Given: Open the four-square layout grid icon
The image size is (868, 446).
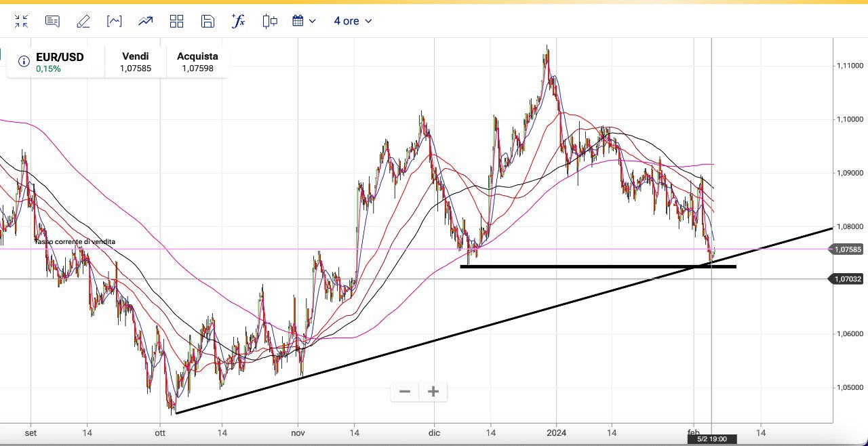Looking at the screenshot, I should [x=176, y=21].
